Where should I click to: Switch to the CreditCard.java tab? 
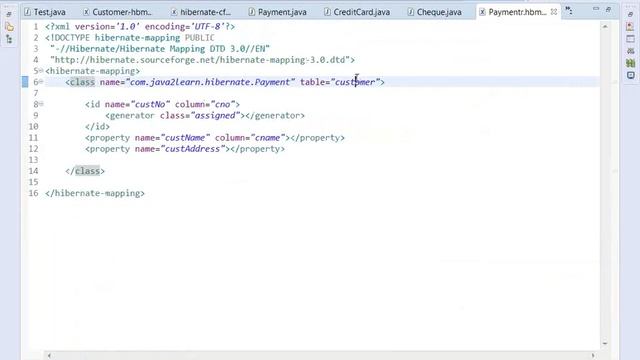357,12
